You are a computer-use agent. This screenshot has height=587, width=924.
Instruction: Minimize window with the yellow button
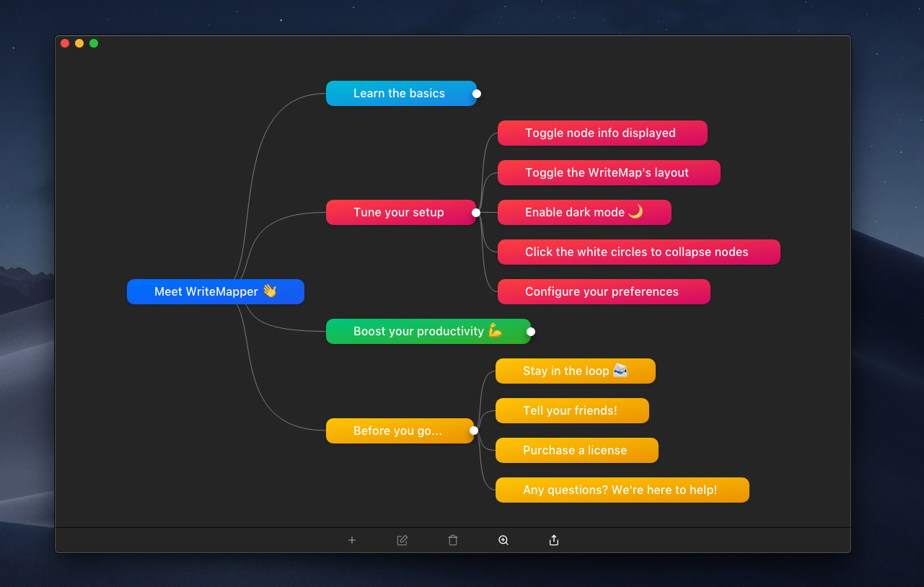pyautogui.click(x=79, y=43)
